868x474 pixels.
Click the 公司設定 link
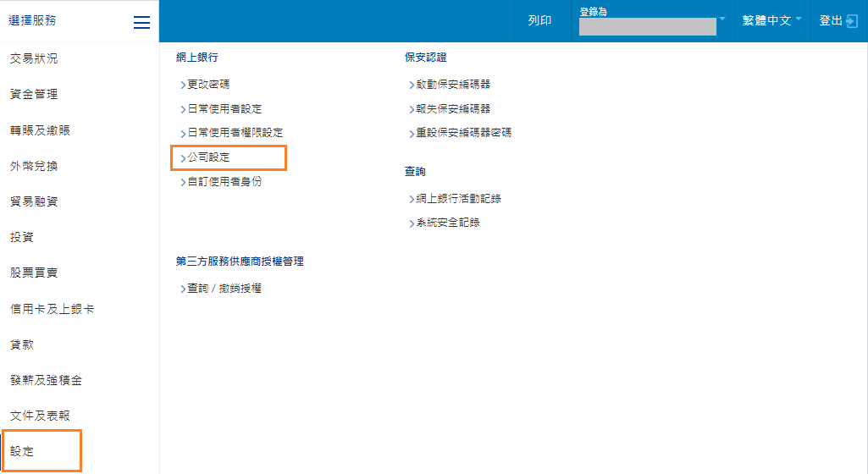(208, 157)
